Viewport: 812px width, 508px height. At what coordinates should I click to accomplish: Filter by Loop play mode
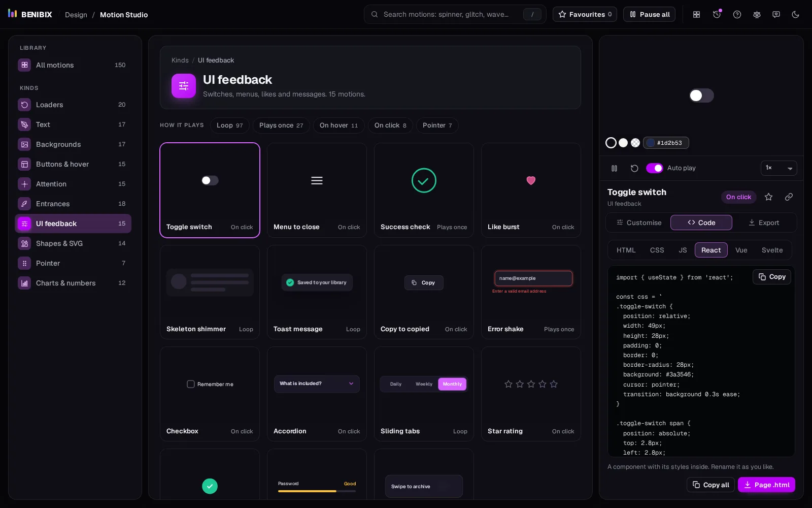pos(229,125)
